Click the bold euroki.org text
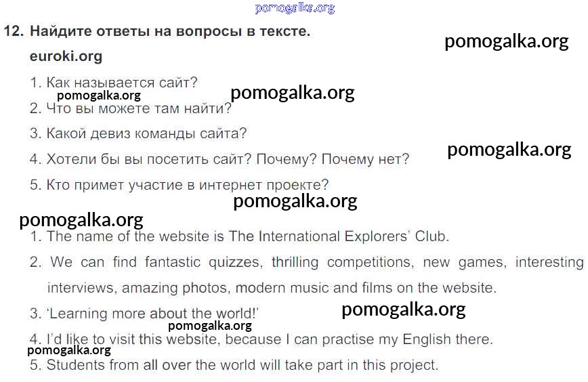 (x=66, y=56)
